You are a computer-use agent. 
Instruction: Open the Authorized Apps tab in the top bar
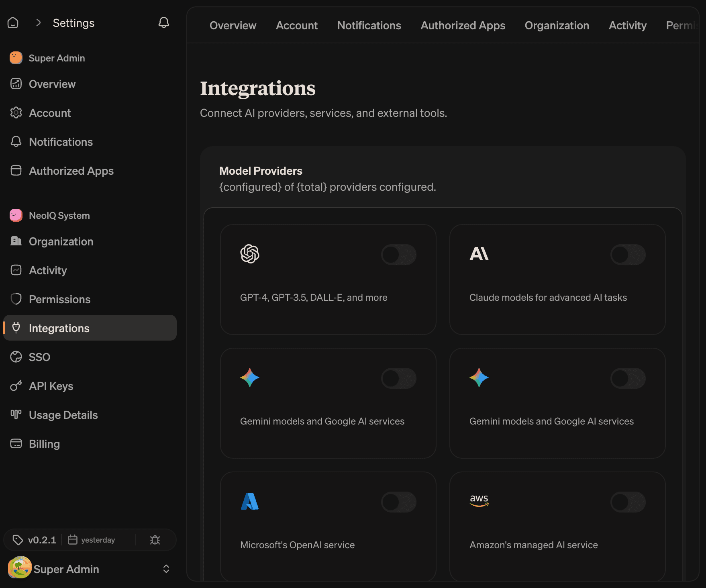[x=463, y=25]
